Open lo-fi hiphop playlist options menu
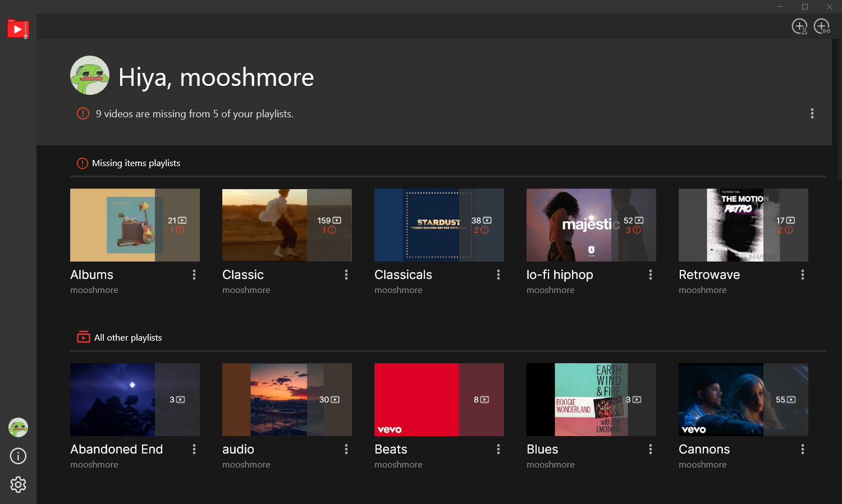Image resolution: width=842 pixels, height=504 pixels. 651,274
